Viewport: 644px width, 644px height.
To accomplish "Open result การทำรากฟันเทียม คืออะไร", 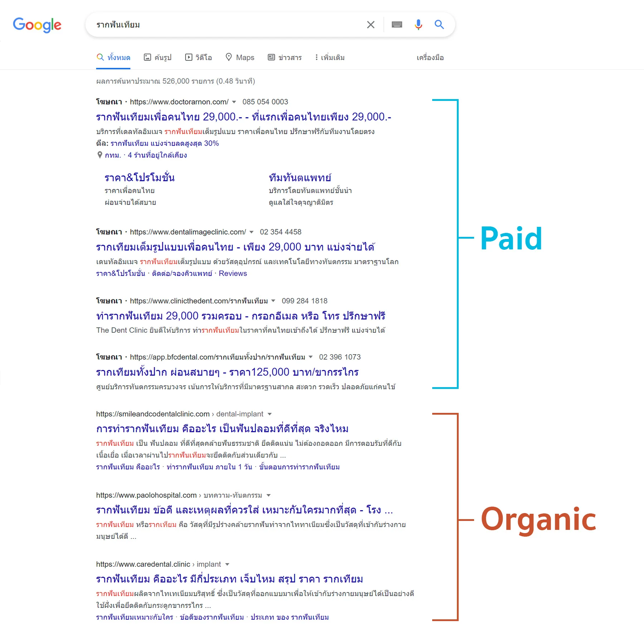I will (x=222, y=429).
